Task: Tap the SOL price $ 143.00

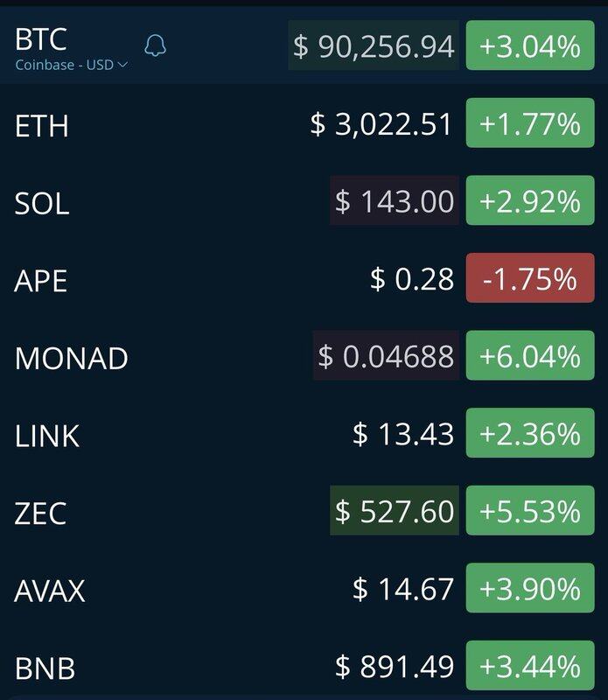Action: tap(395, 201)
